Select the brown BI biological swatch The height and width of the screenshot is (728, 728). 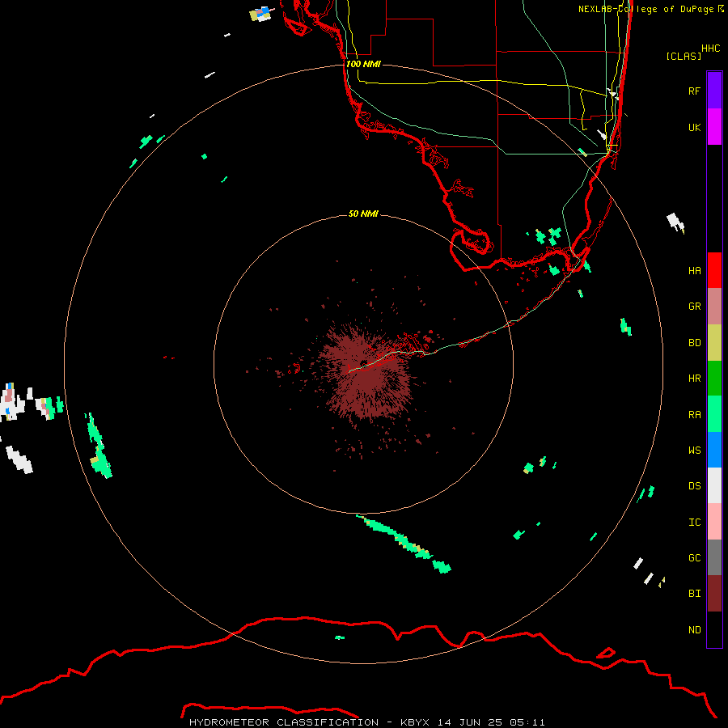714,594
